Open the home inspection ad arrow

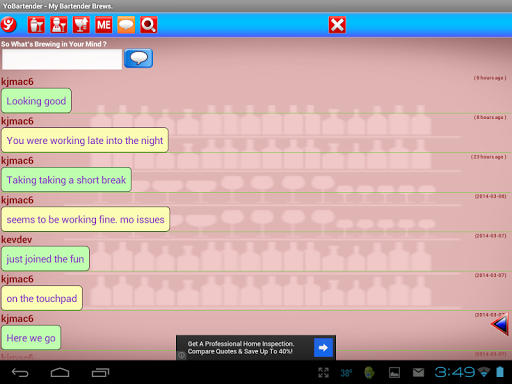tap(323, 348)
